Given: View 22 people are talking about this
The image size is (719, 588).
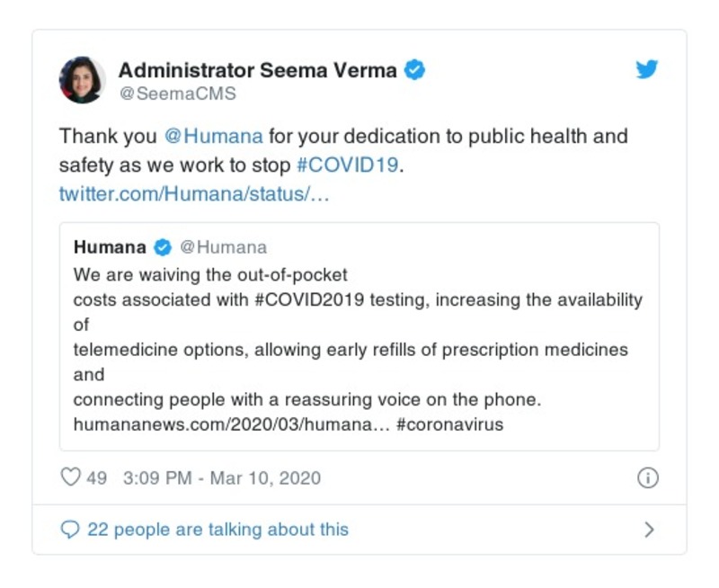Looking at the screenshot, I should tap(217, 530).
